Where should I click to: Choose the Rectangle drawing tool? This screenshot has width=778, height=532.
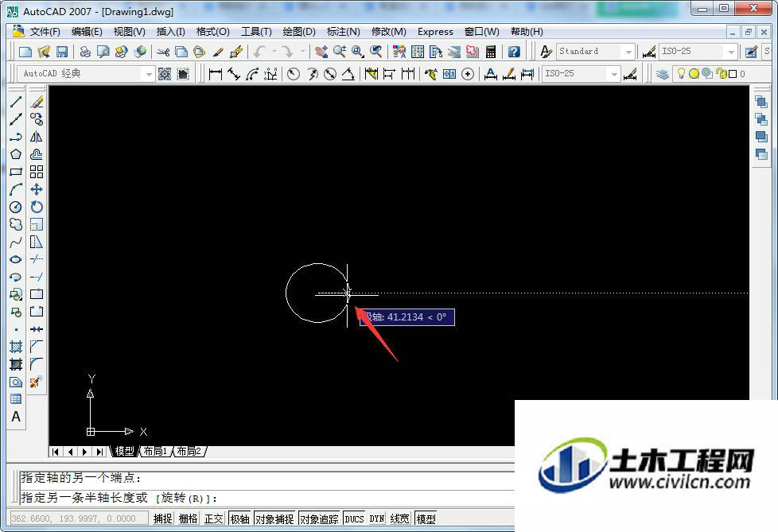coord(16,172)
